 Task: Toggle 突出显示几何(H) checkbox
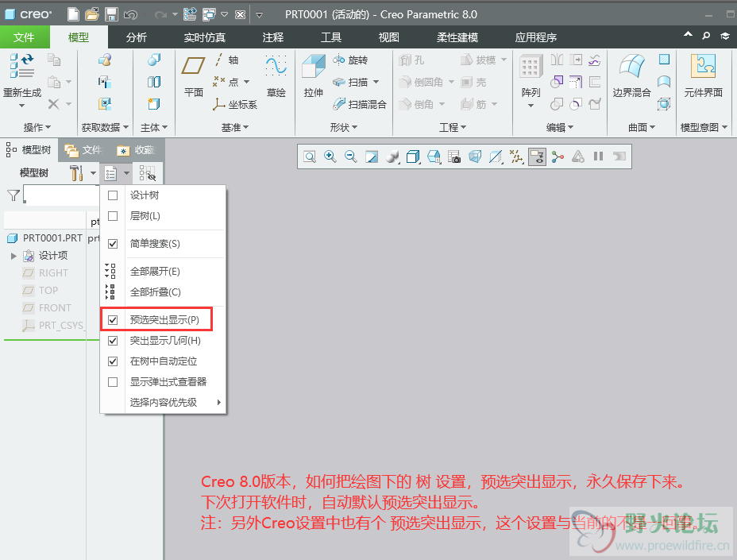[x=113, y=341]
